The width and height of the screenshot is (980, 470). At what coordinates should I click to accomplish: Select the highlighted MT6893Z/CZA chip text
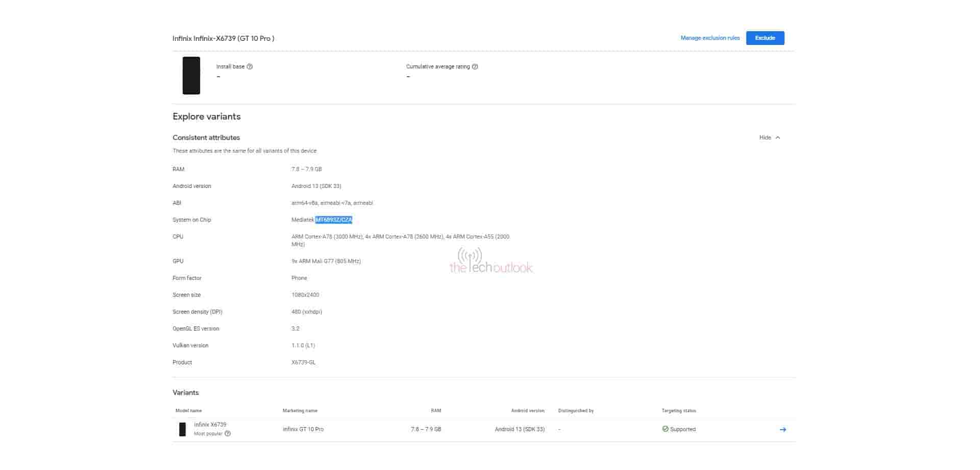[x=334, y=220]
